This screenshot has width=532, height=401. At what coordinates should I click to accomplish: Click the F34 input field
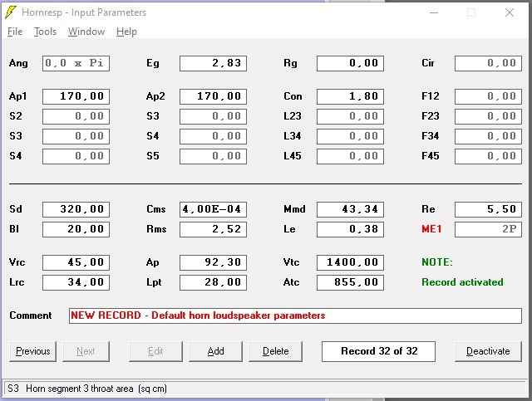click(x=488, y=136)
